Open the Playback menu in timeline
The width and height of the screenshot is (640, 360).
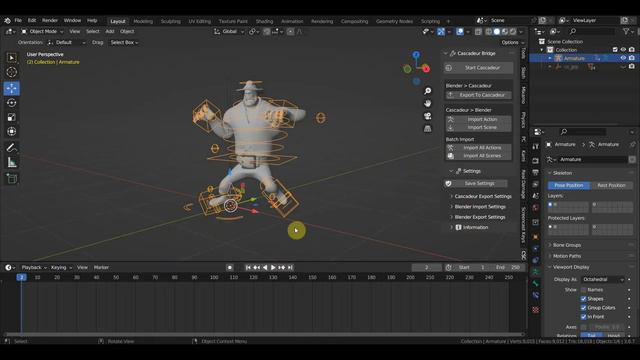click(x=34, y=267)
